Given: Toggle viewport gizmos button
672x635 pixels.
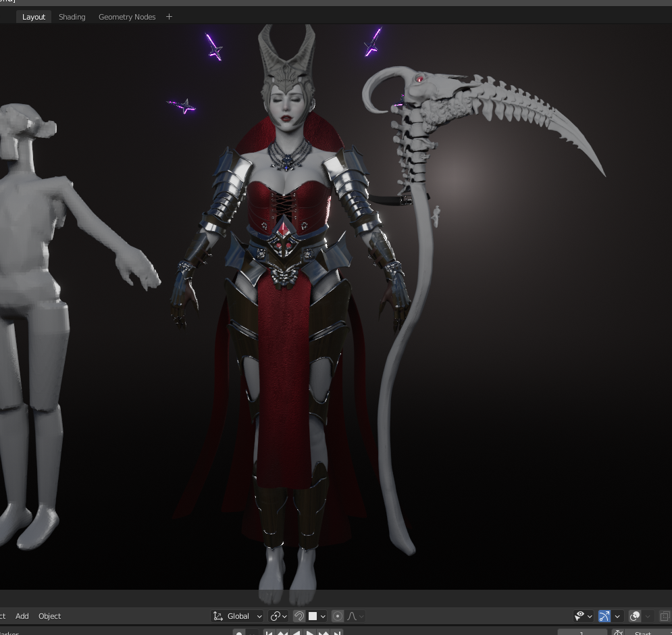Looking at the screenshot, I should coord(604,616).
